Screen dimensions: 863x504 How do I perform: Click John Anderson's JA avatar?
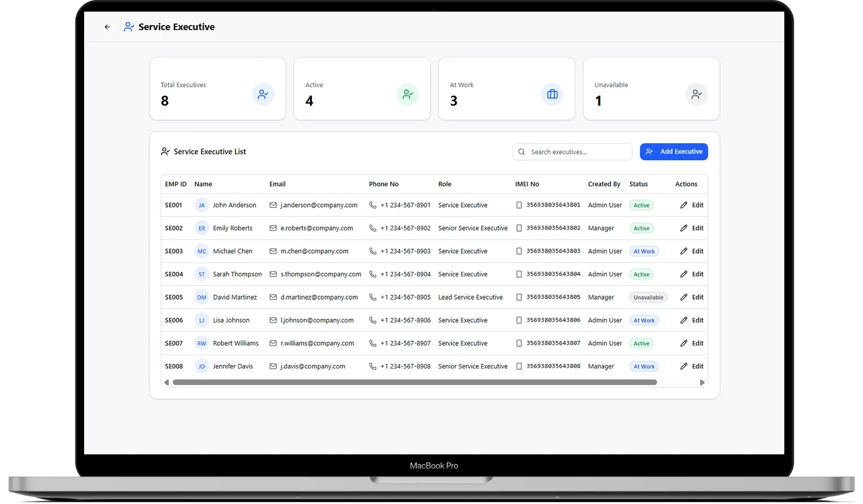tap(202, 205)
